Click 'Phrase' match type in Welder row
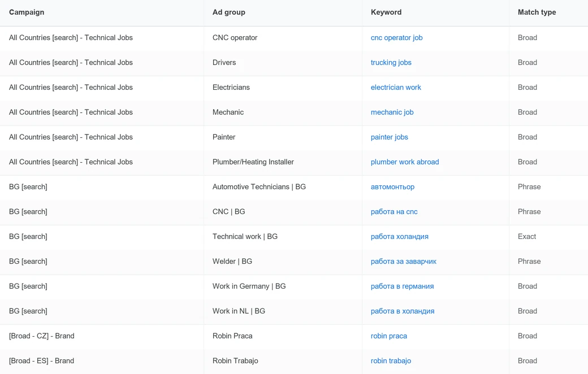The height and width of the screenshot is (374, 588). pos(529,261)
